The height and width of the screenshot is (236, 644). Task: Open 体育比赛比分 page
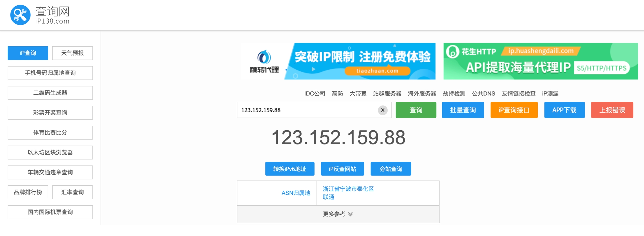[x=50, y=133]
